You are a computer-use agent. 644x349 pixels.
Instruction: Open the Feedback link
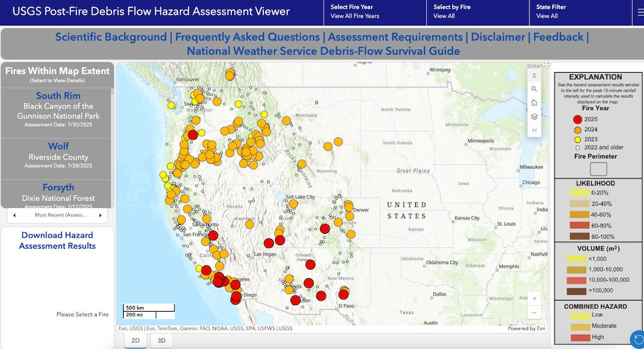point(558,37)
